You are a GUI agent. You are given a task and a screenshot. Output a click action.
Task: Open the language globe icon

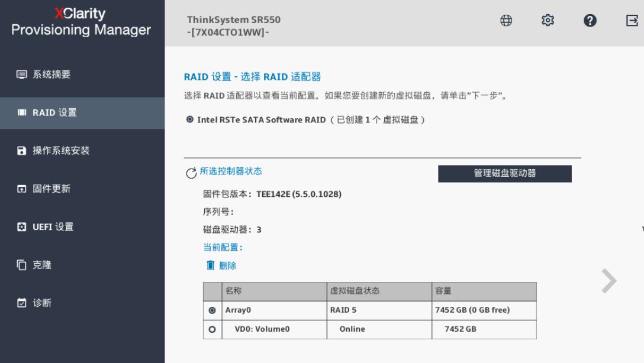coord(506,21)
